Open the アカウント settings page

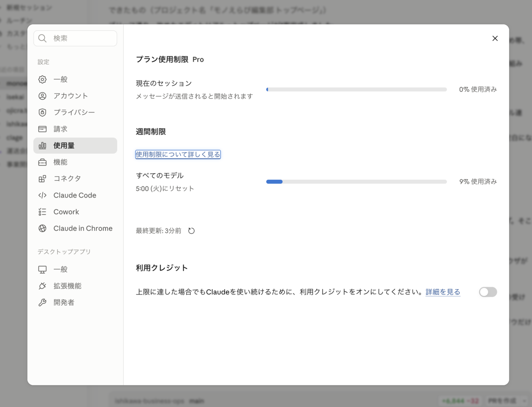click(75, 96)
